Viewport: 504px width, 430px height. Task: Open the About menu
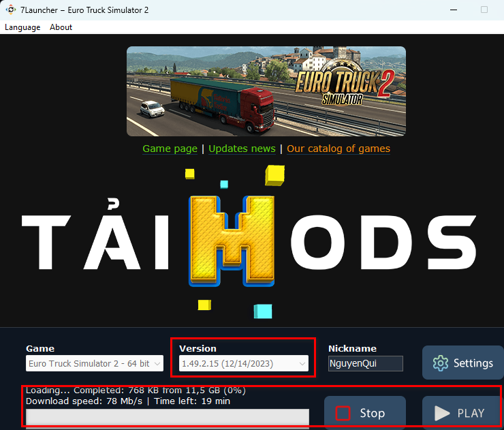(x=61, y=27)
